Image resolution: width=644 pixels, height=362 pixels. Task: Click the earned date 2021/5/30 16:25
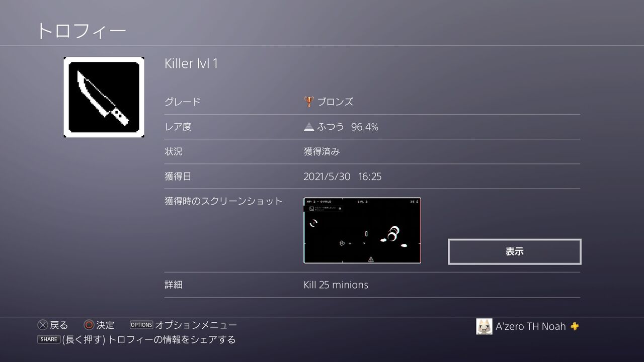coord(343,177)
